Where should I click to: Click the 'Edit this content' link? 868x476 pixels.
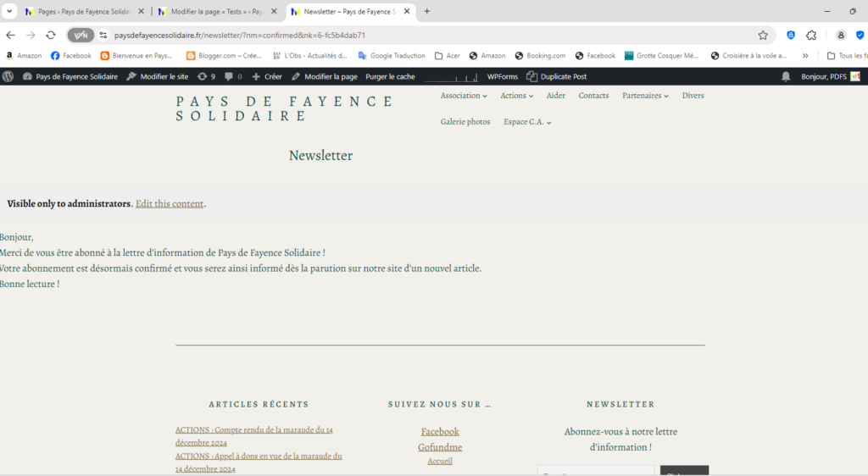coord(170,203)
